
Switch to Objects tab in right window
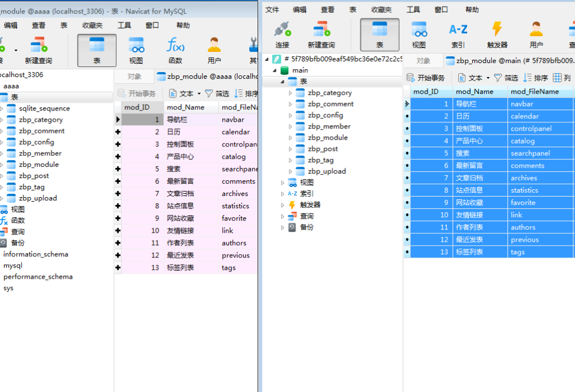[423, 60]
